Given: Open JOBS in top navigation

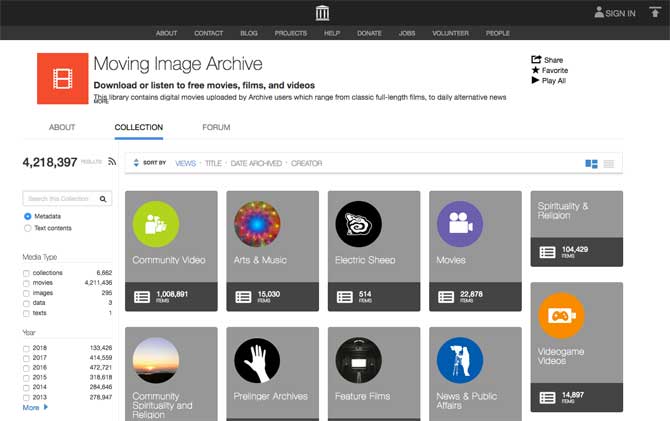Looking at the screenshot, I should click(407, 33).
